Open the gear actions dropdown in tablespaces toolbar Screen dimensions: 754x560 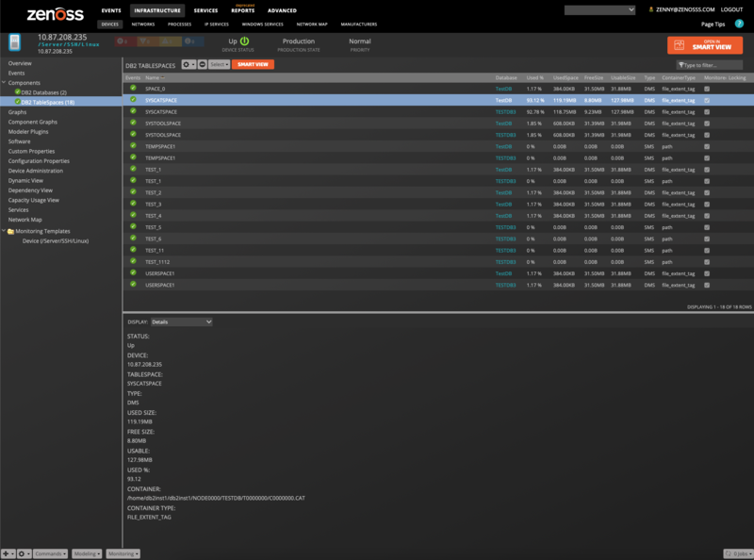click(x=188, y=64)
